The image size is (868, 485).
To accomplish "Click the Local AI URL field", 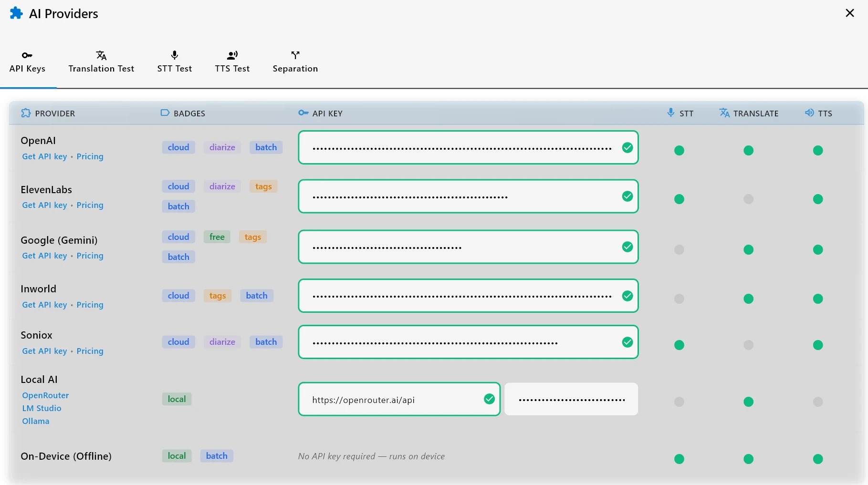I will 399,399.
